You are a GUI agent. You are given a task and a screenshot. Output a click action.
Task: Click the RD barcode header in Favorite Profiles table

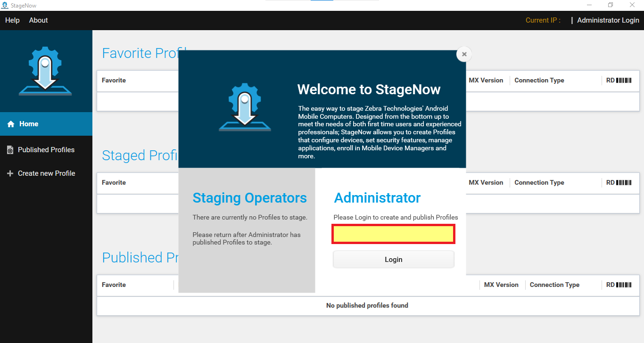619,80
